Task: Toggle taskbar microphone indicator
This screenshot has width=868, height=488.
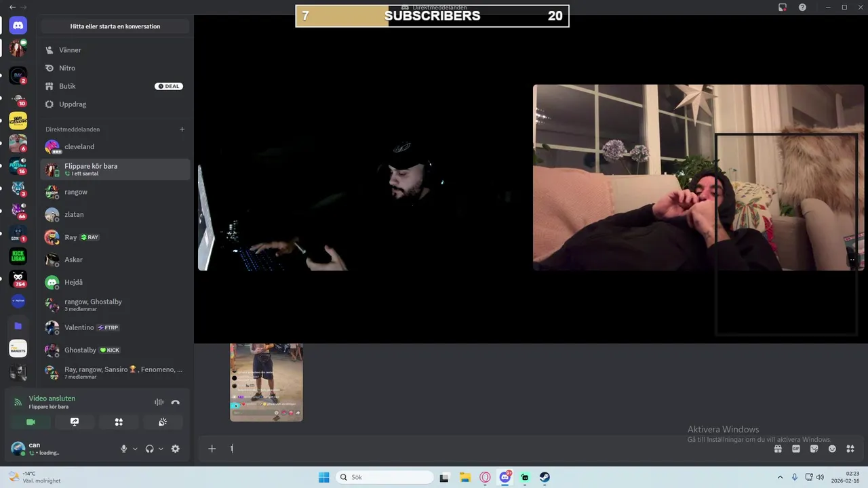Action: (795, 477)
